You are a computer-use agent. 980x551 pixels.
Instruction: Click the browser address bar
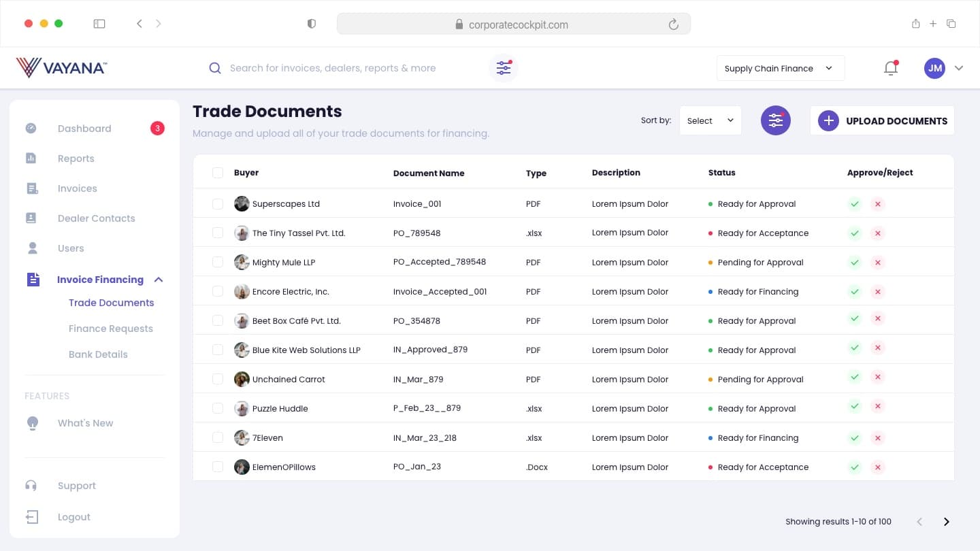click(514, 24)
